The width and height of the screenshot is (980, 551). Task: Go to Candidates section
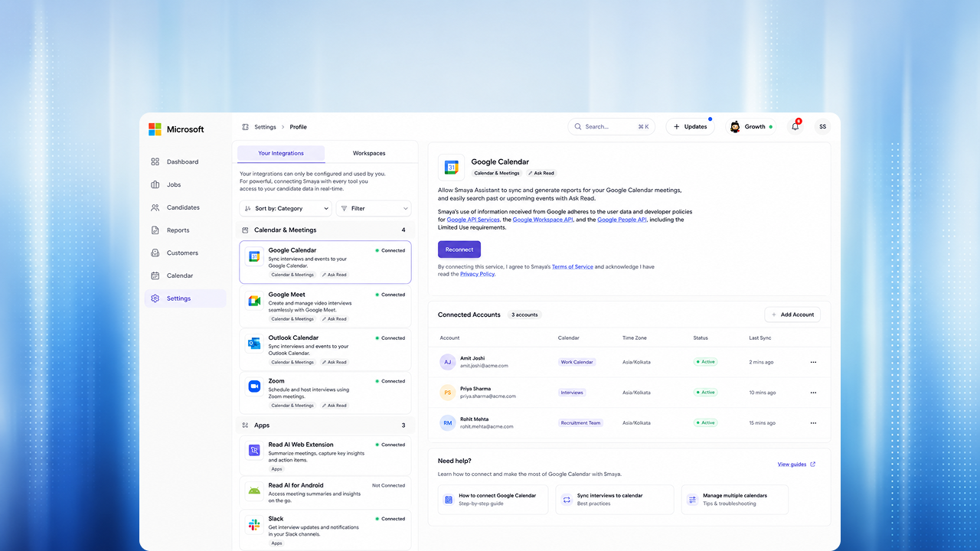(185, 207)
